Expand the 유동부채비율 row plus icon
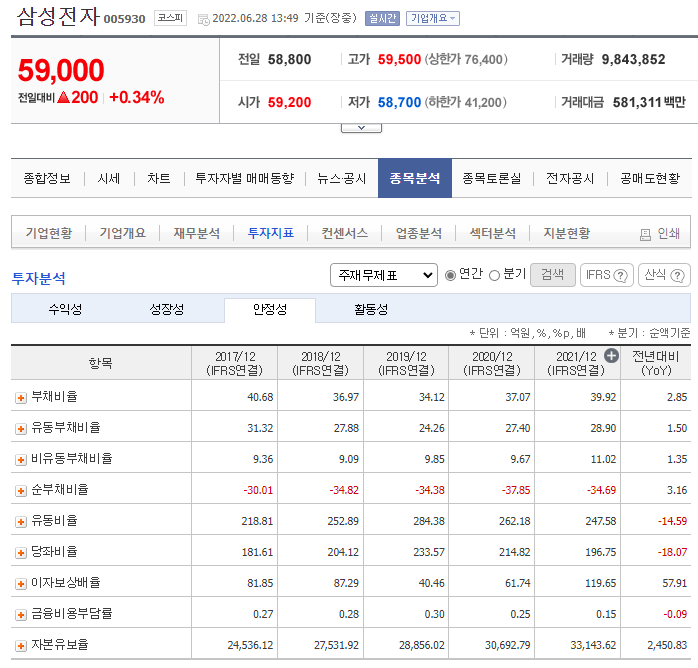The height and width of the screenshot is (668, 698). click(20, 429)
